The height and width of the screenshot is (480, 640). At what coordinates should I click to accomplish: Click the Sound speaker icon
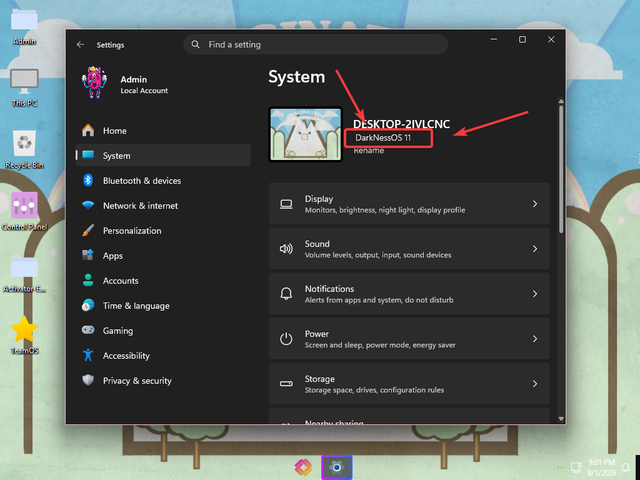pos(286,249)
